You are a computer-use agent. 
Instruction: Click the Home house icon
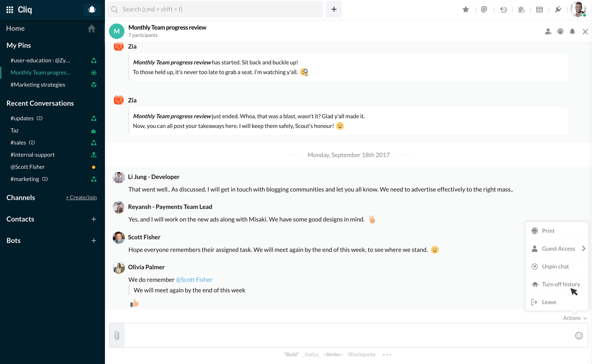pos(92,28)
